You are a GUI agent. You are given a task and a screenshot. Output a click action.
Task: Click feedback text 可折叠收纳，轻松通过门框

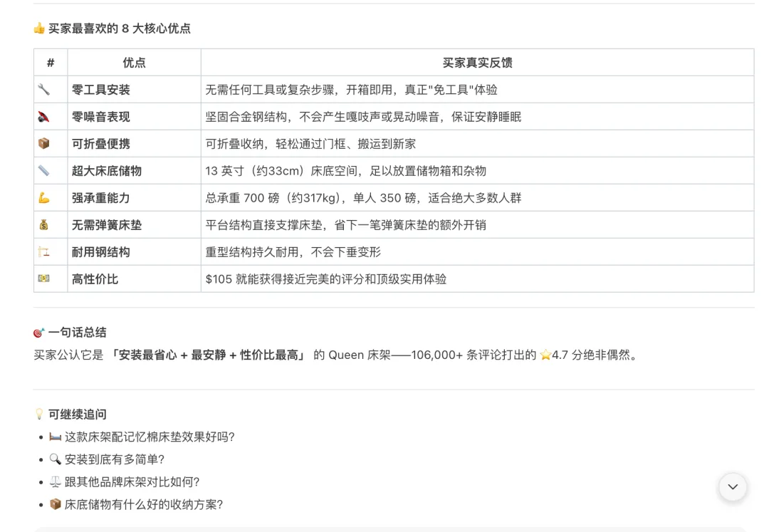pos(276,144)
